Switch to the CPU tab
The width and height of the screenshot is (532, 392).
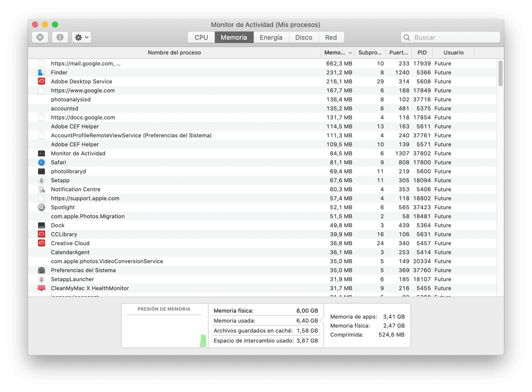click(x=201, y=38)
